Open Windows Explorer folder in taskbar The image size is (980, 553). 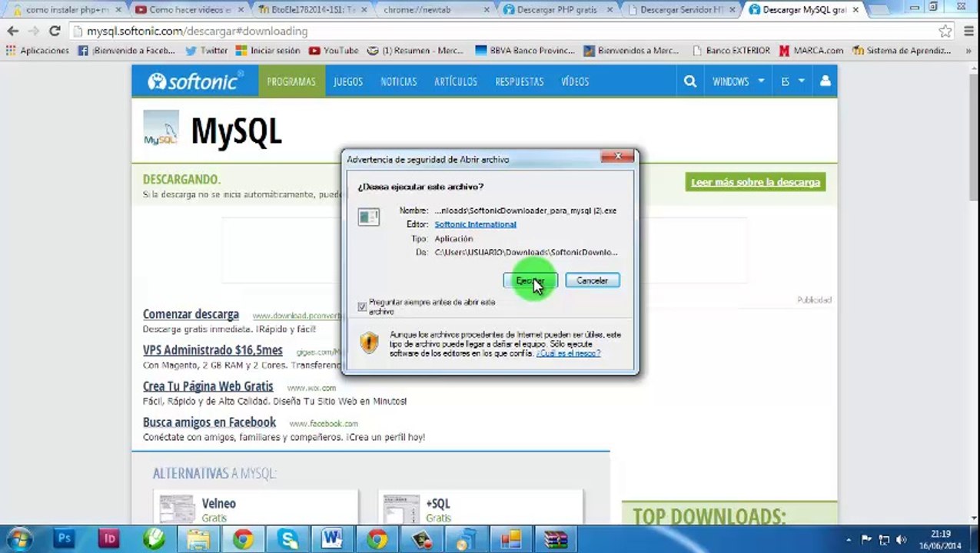pos(198,539)
